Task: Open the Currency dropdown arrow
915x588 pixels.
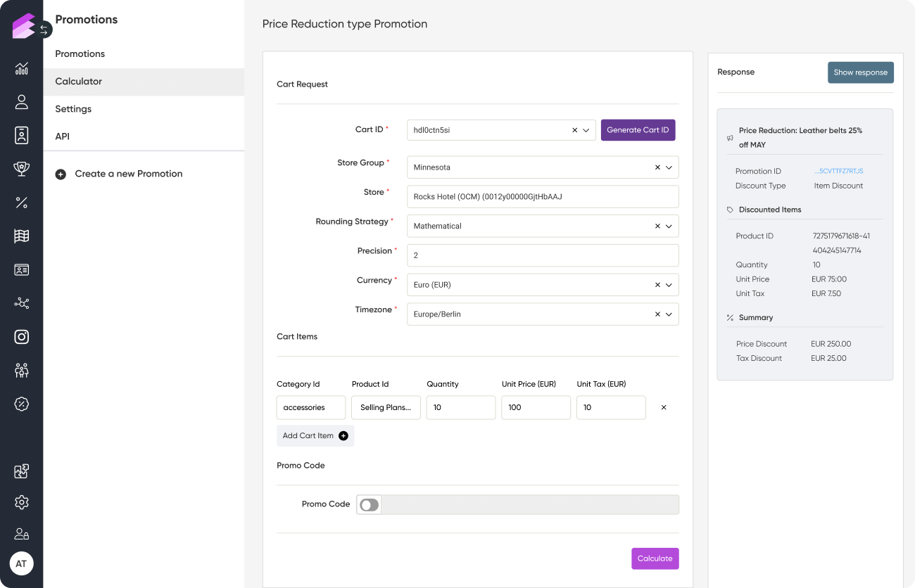Action: 669,285
